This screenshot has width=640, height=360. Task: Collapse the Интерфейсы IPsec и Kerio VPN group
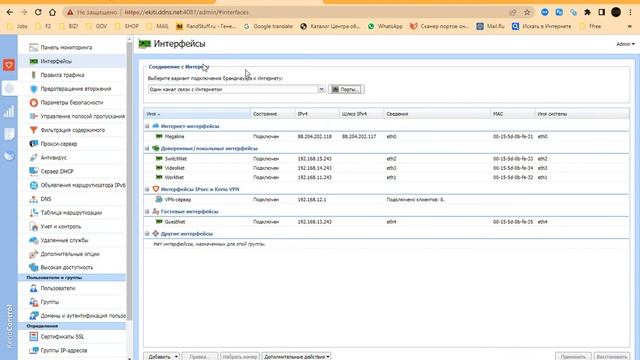pos(147,189)
